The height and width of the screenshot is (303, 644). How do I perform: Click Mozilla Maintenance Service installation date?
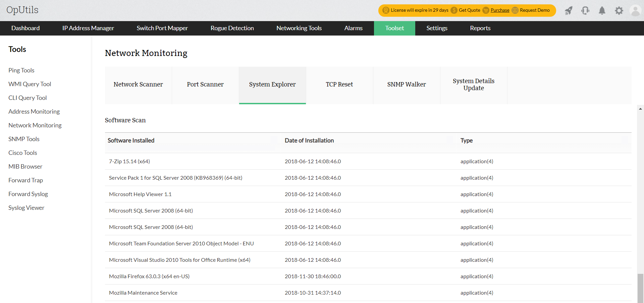[x=313, y=293]
